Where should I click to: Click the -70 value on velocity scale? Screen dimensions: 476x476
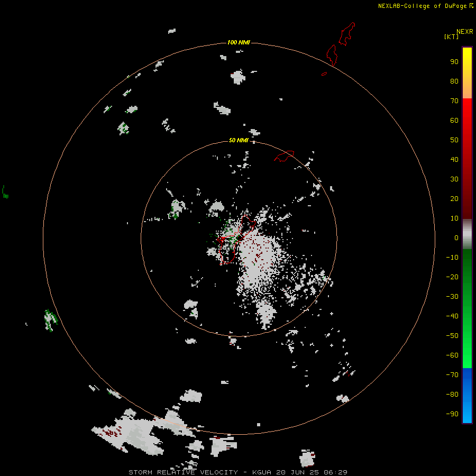coord(452,375)
